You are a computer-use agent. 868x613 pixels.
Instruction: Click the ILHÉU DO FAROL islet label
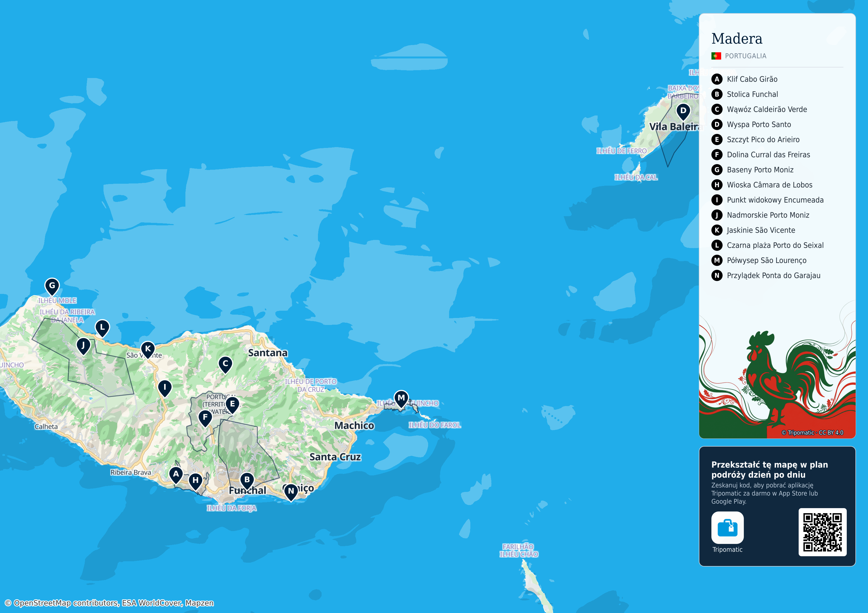(435, 425)
